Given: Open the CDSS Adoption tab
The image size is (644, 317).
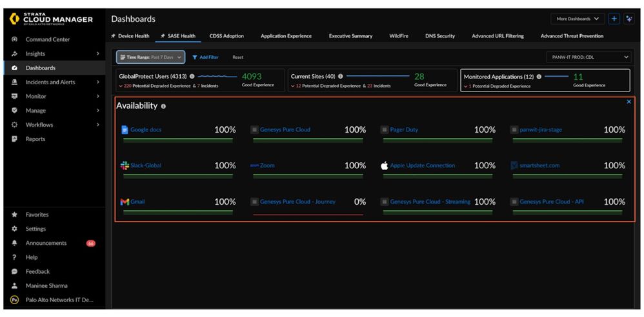Looking at the screenshot, I should click(x=226, y=36).
